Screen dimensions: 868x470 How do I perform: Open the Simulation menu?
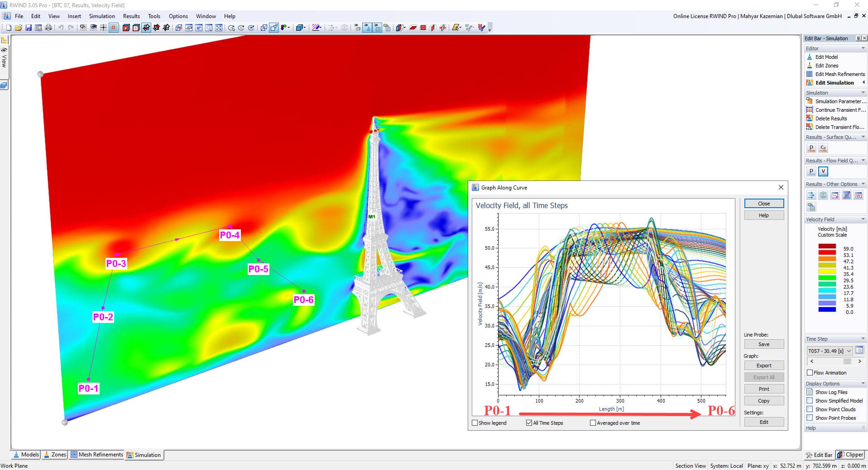pyautogui.click(x=101, y=16)
